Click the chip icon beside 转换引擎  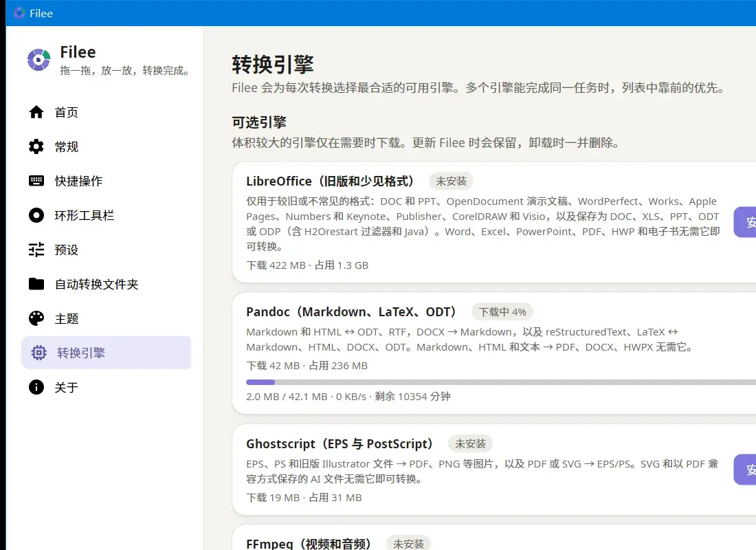tap(38, 353)
